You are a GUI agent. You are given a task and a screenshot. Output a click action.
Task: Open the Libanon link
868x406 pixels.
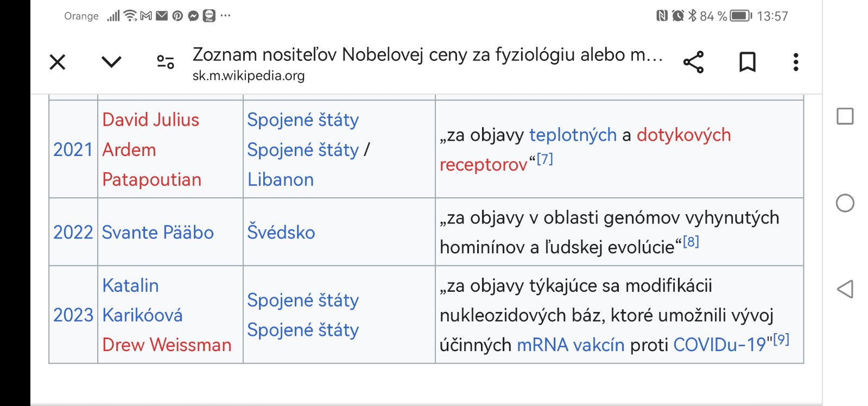tap(280, 179)
